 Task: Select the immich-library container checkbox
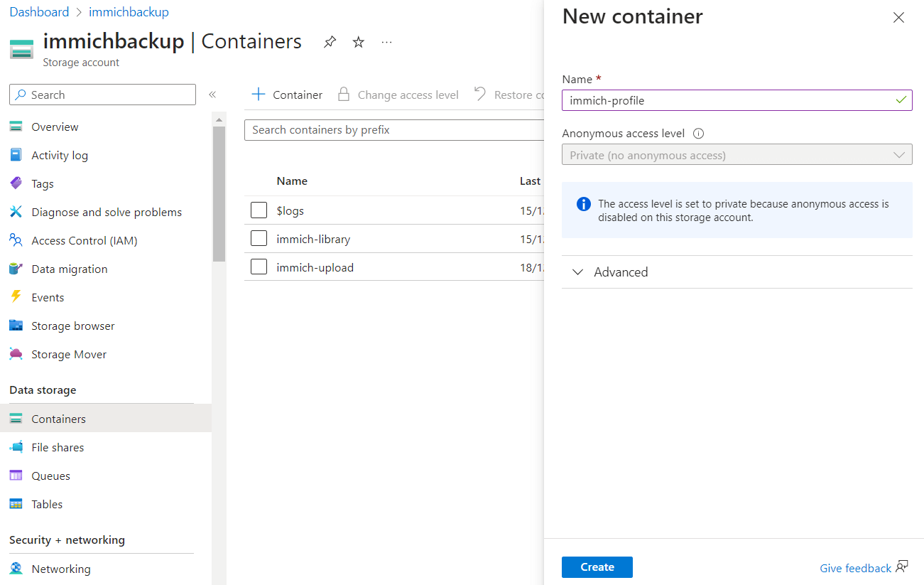click(x=259, y=239)
